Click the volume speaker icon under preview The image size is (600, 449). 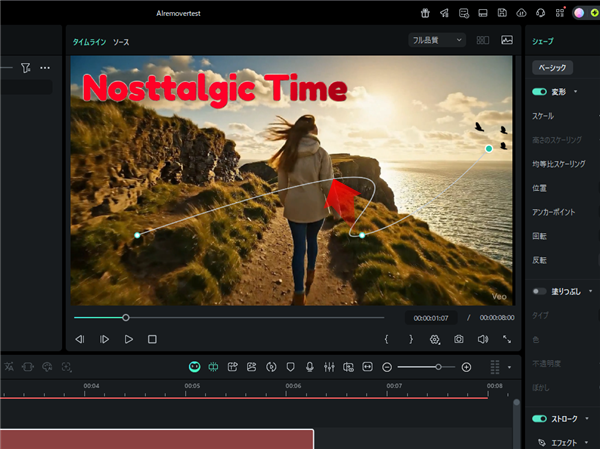click(483, 339)
